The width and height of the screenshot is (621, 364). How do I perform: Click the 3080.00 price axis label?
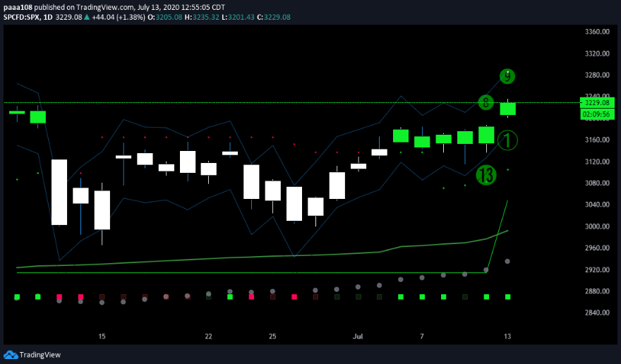click(x=597, y=183)
